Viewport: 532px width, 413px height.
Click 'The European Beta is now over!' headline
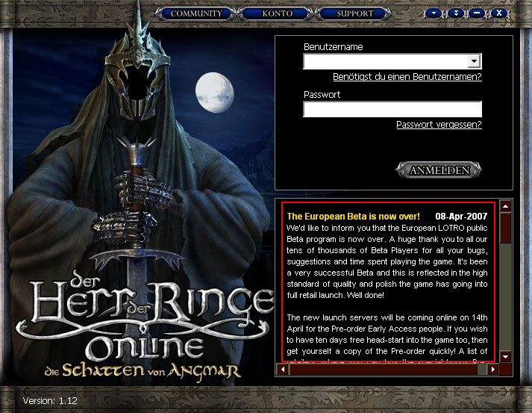pos(353,217)
